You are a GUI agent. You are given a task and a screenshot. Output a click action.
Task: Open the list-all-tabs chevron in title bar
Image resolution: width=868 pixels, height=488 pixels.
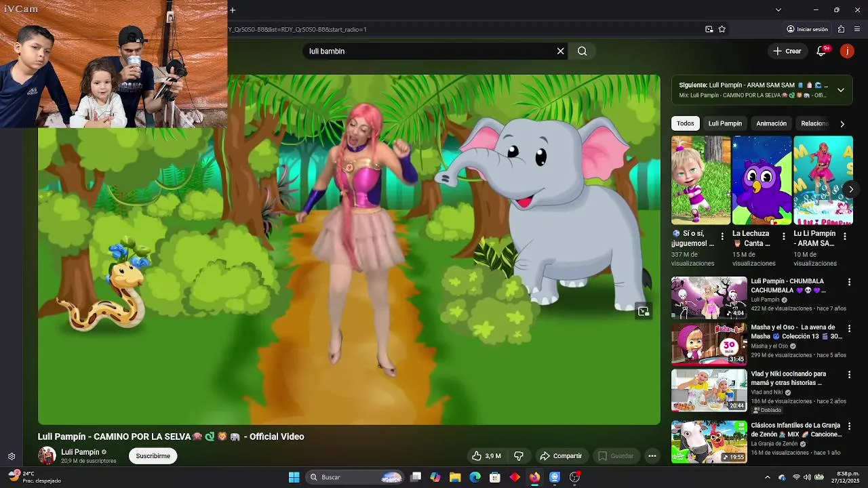(778, 9)
